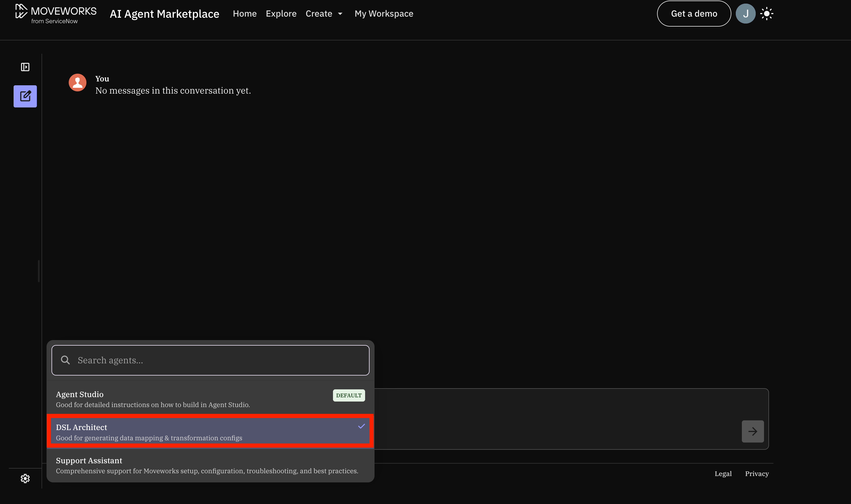
Task: Click the user avatar beside You
Action: pyautogui.click(x=78, y=83)
